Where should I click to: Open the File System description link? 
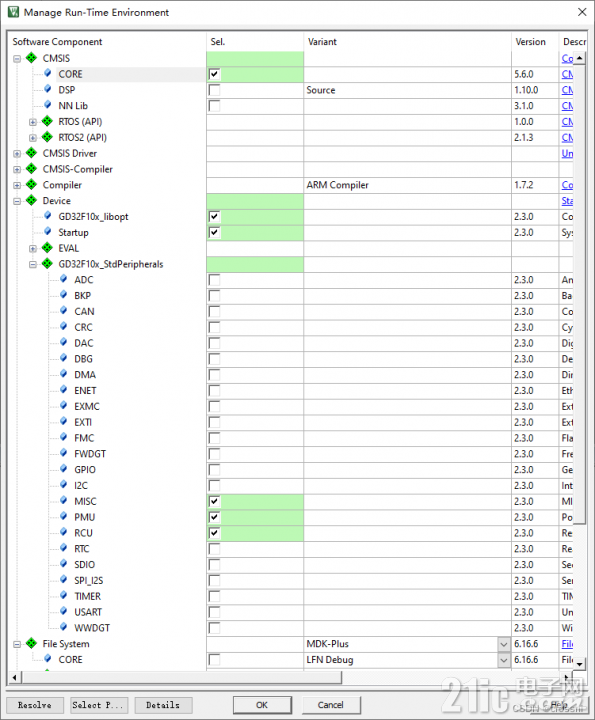click(567, 644)
